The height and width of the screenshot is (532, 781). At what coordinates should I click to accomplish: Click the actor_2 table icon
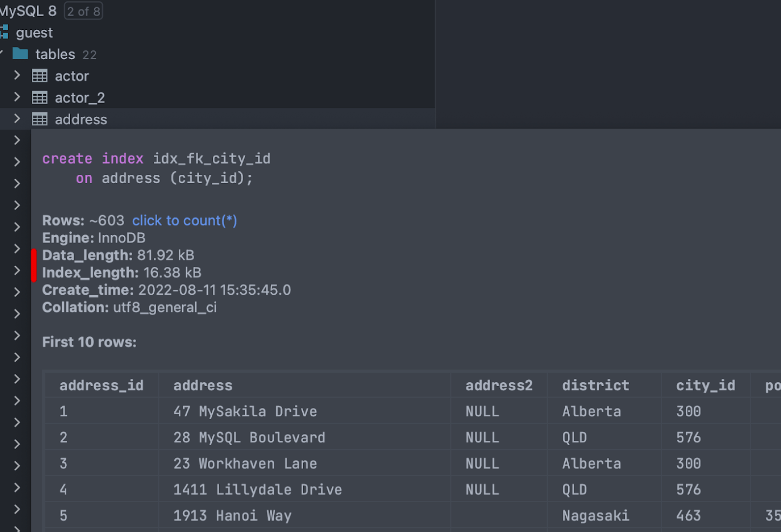click(x=40, y=98)
